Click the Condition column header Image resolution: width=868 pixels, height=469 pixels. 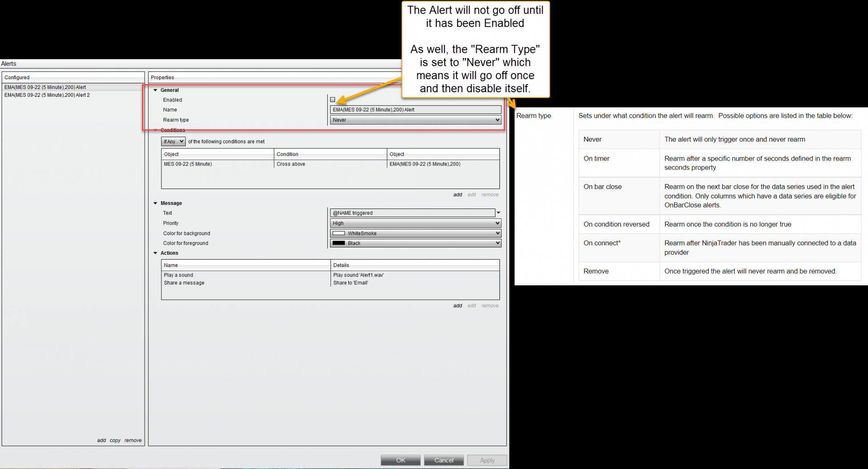tap(330, 154)
